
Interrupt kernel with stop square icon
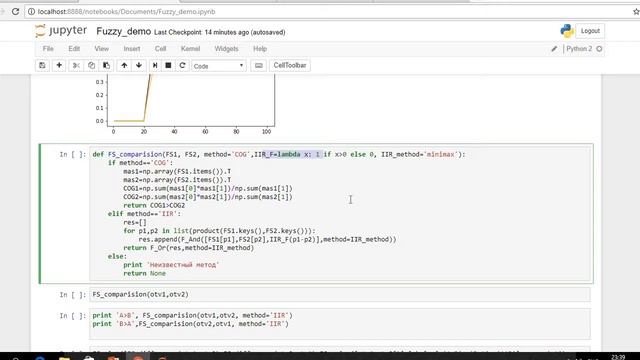pyautogui.click(x=168, y=65)
